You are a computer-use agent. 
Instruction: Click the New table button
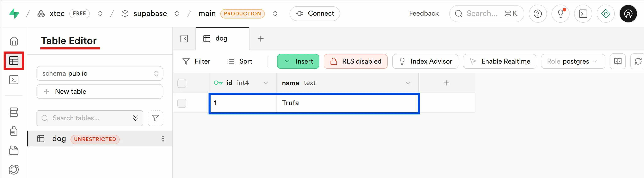(x=100, y=91)
